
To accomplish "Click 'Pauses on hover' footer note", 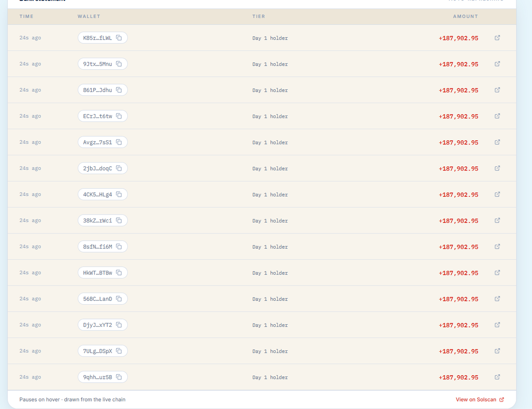I will (x=72, y=400).
